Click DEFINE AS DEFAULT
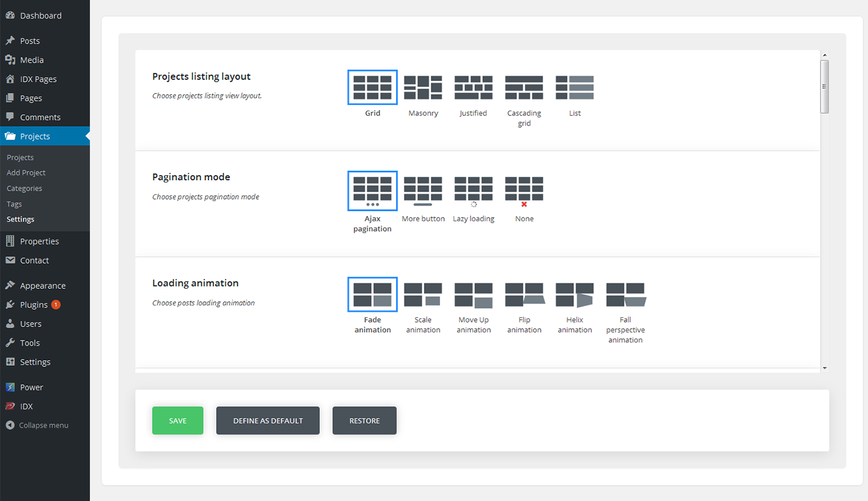The image size is (868, 501). point(268,420)
